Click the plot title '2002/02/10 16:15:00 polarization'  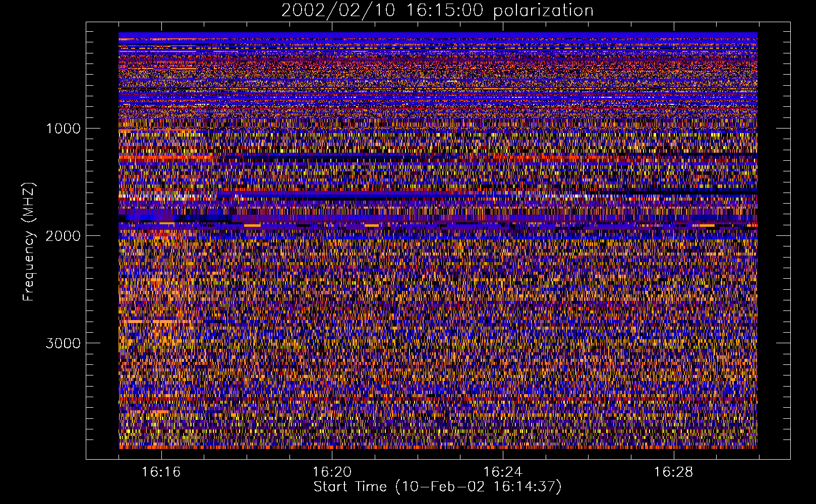pyautogui.click(x=437, y=11)
